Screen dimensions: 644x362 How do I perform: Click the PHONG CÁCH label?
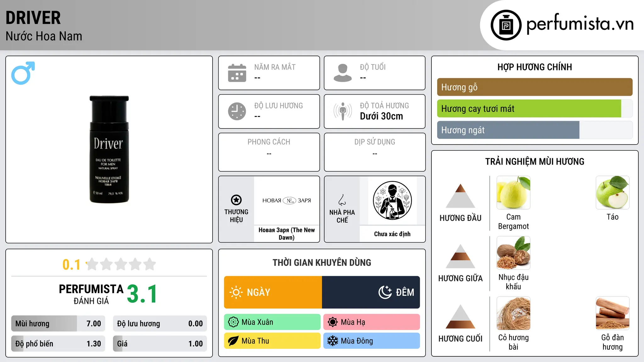269,142
